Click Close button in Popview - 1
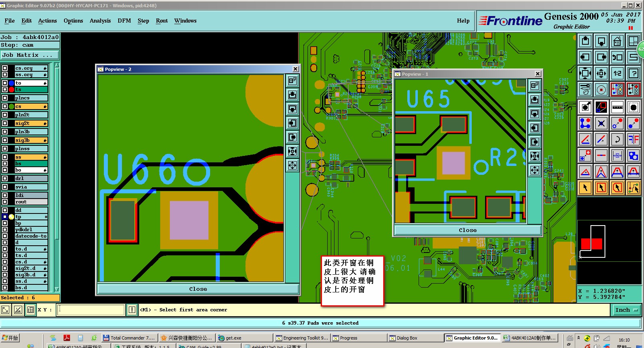 tap(468, 230)
